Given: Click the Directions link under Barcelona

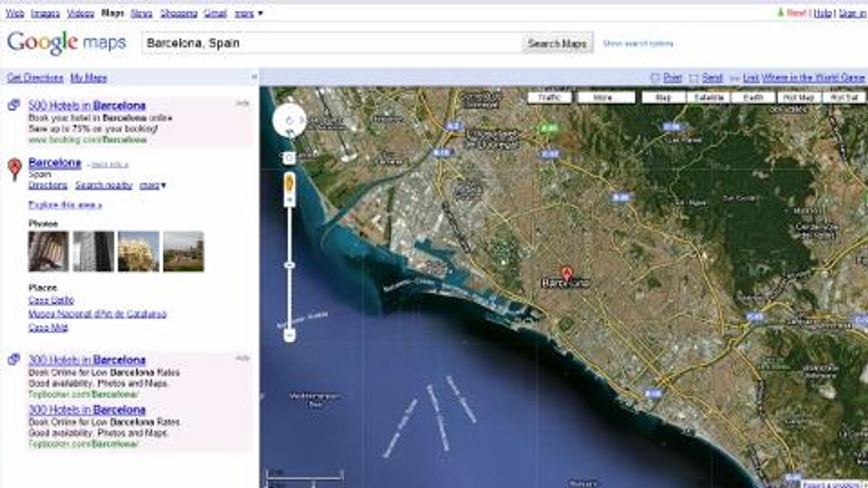Looking at the screenshot, I should coord(47,185).
